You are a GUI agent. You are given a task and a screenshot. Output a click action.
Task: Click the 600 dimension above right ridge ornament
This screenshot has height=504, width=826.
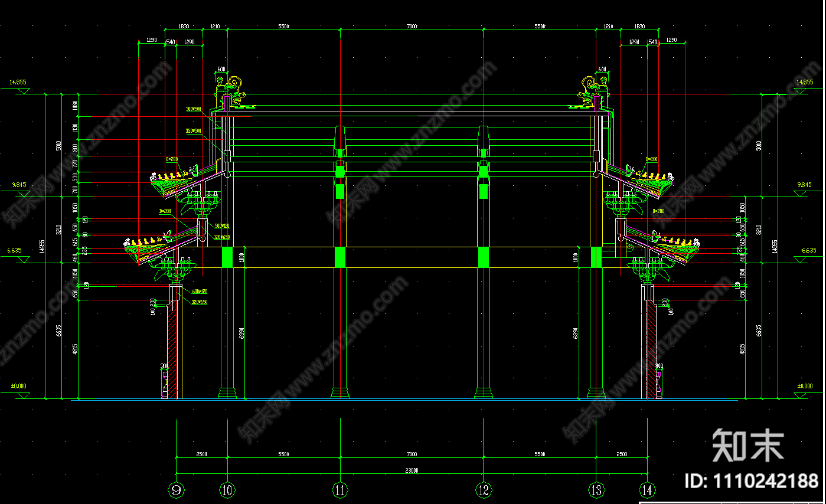[x=602, y=70]
